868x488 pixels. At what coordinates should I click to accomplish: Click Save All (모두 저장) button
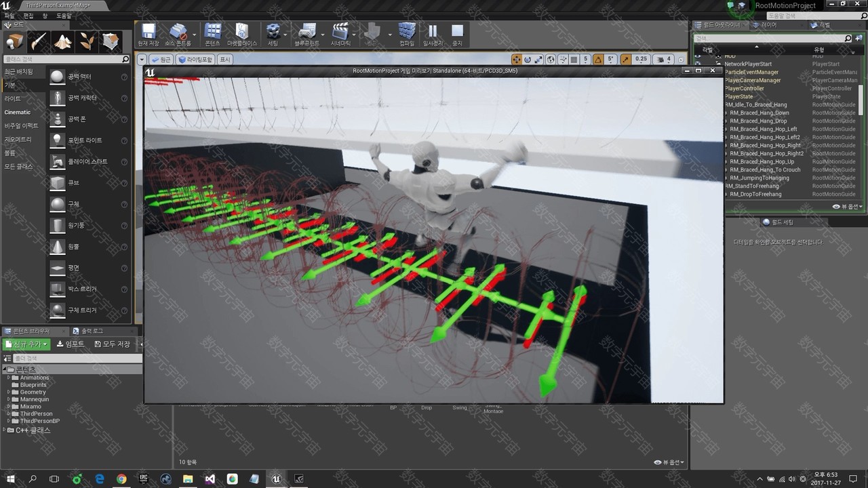click(x=112, y=344)
